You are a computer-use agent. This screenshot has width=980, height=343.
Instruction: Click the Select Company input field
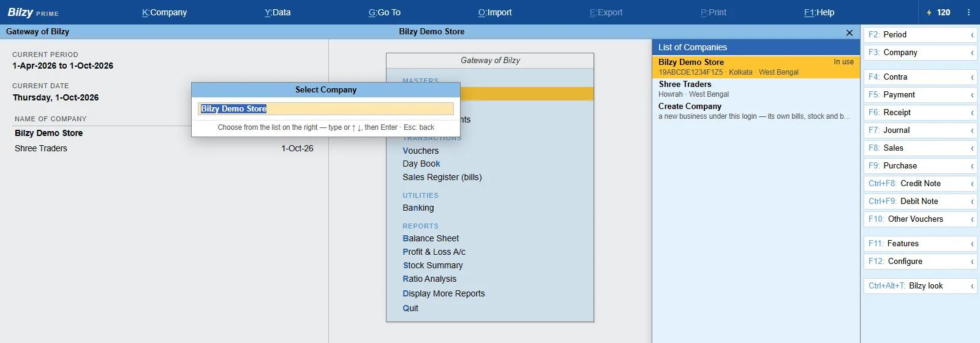point(326,109)
